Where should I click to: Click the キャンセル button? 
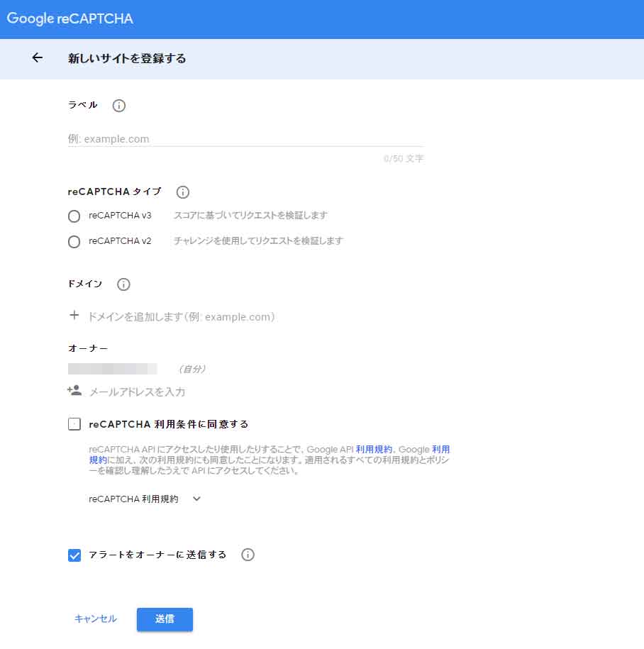(96, 619)
